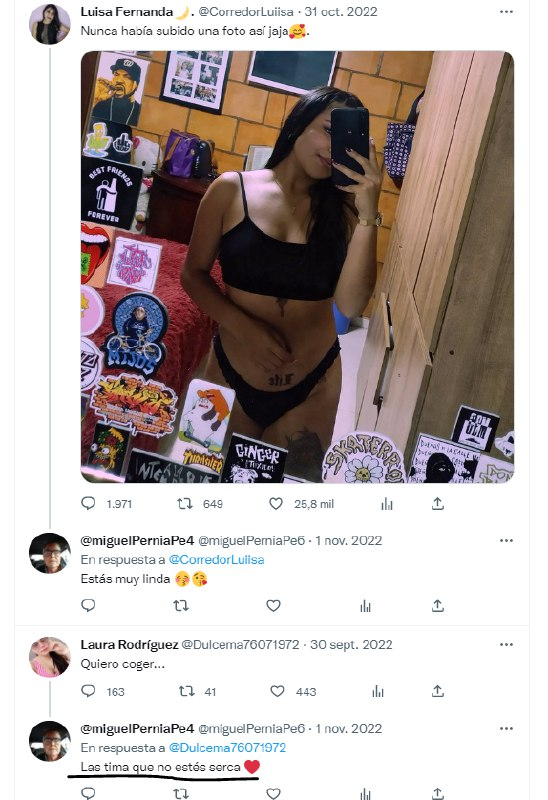Reply to the Luisa Fernanda tweet with 1.971 replies
This screenshot has width=548, height=800.
click(x=88, y=504)
